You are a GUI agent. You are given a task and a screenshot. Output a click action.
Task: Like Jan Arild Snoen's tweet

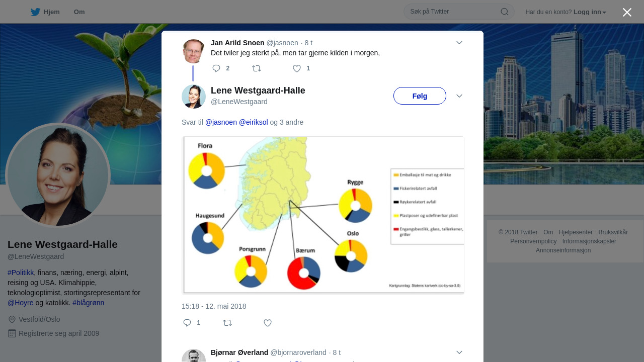(x=297, y=68)
